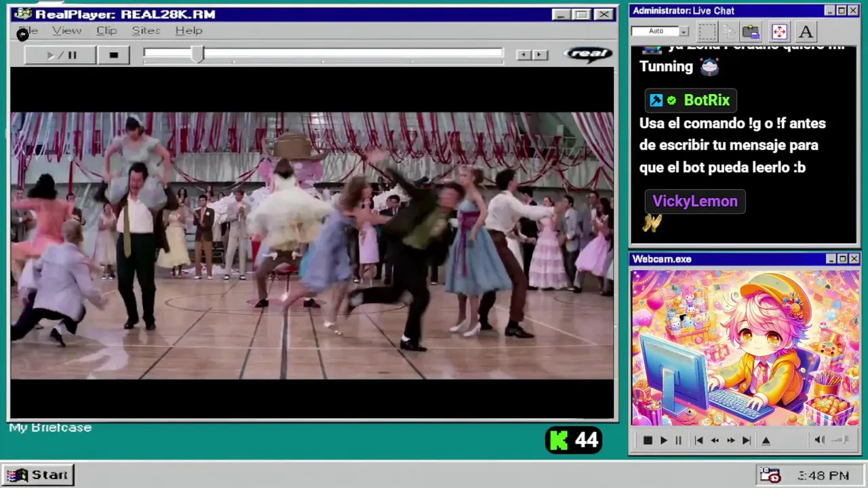Click the red arrows expand icon
This screenshot has width=868, height=488.
(x=778, y=31)
